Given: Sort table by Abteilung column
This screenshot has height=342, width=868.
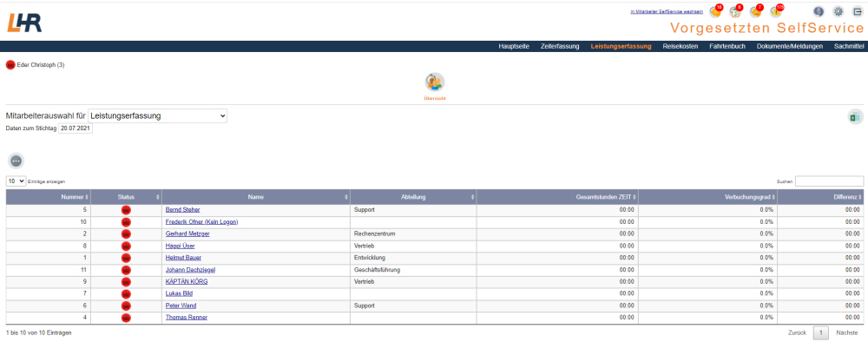Looking at the screenshot, I should 413,197.
